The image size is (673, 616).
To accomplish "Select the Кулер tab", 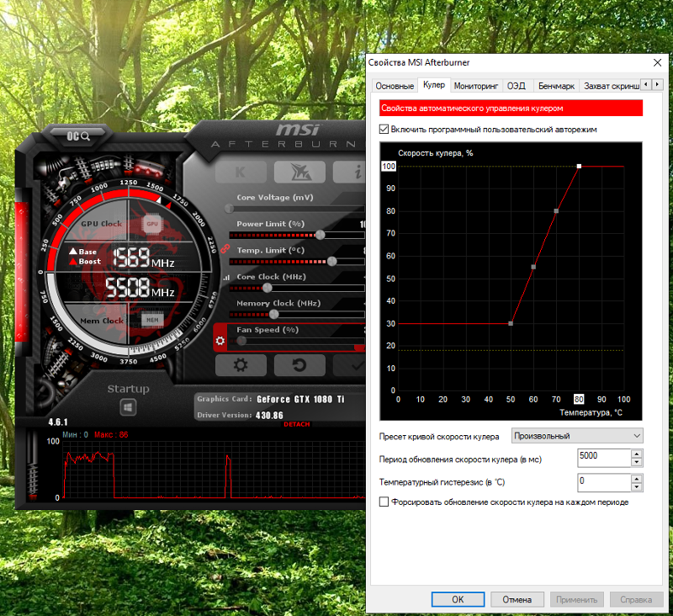I will pos(434,85).
